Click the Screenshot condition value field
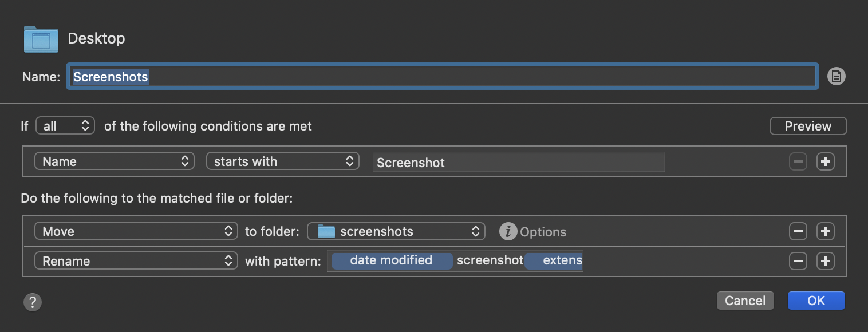868x332 pixels. point(518,162)
